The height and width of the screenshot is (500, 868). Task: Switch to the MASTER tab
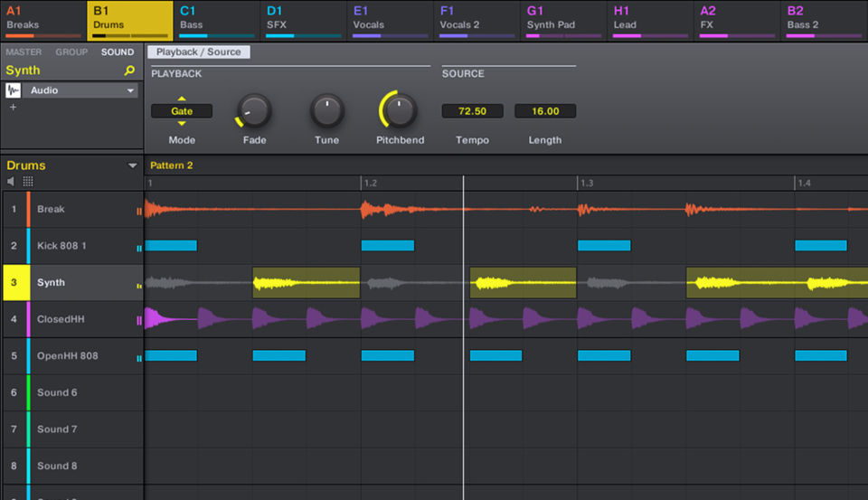click(24, 52)
